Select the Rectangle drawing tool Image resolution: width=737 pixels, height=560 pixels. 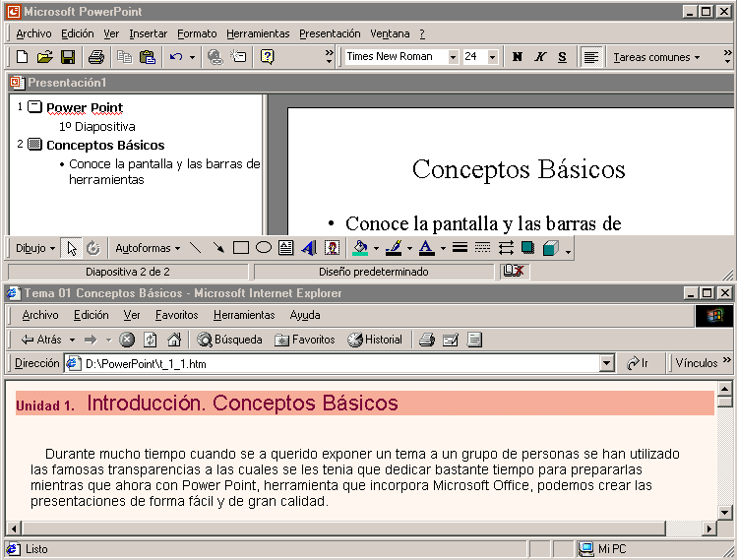241,248
